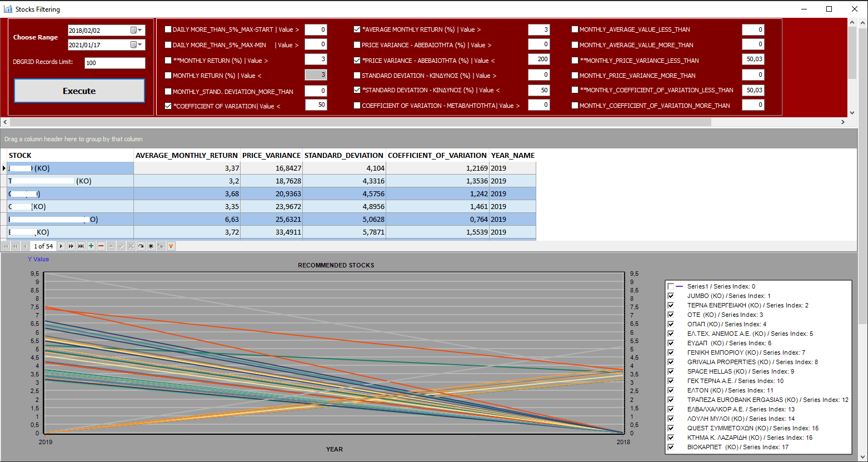Click the STOCK column header
The image size is (868, 462).
(x=71, y=155)
